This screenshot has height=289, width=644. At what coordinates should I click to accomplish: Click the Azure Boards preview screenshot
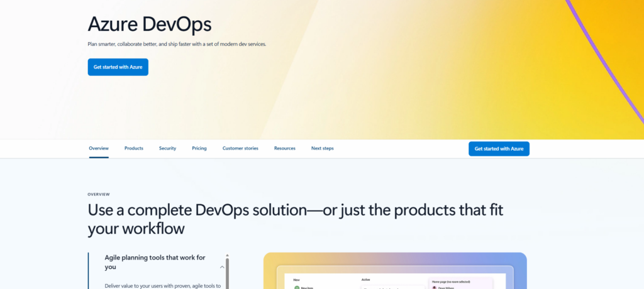pyautogui.click(x=394, y=270)
